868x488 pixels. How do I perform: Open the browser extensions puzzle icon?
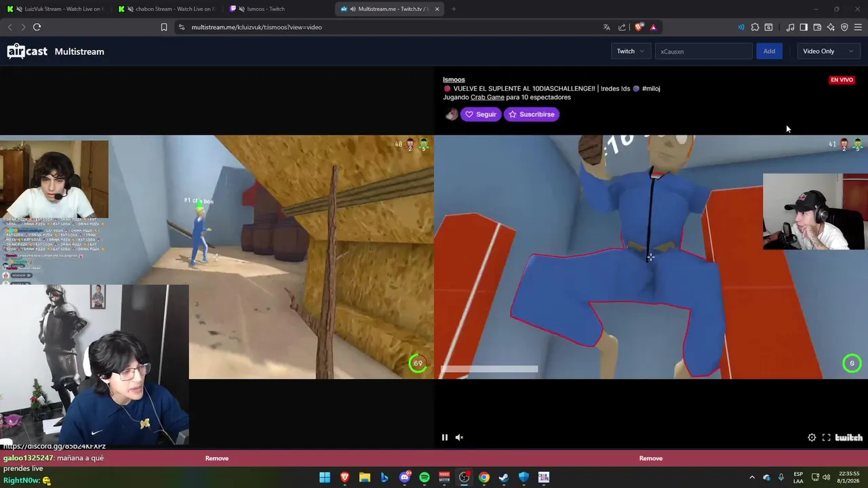755,27
